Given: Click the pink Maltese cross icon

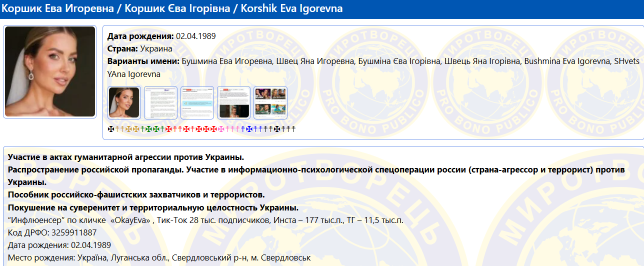Looking at the screenshot, I should click(x=220, y=129).
